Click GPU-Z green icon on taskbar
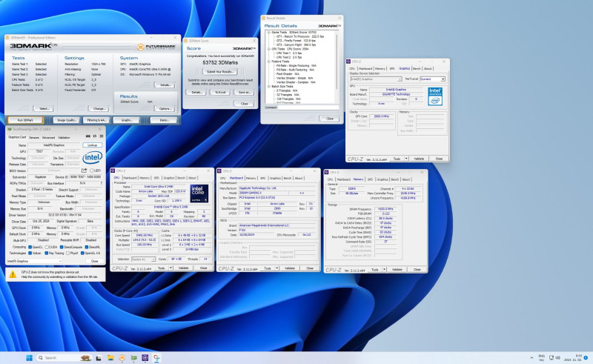Screen dimensions: 593x364 tap(133, 358)
